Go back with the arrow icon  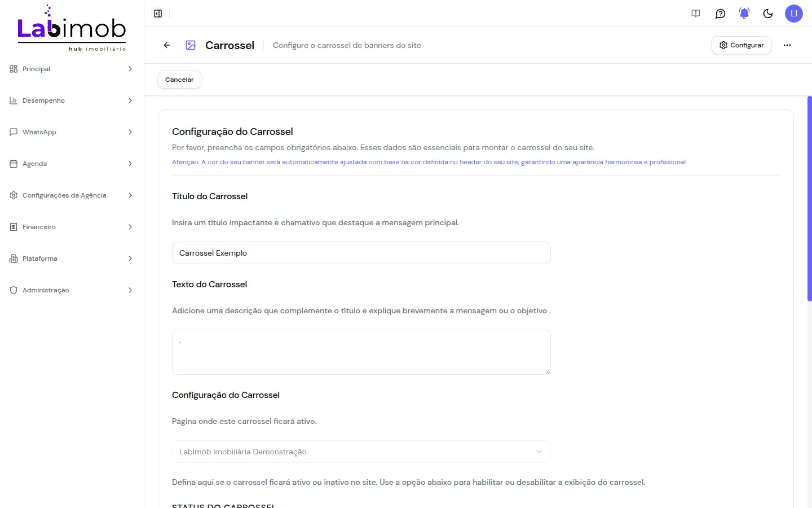click(167, 45)
